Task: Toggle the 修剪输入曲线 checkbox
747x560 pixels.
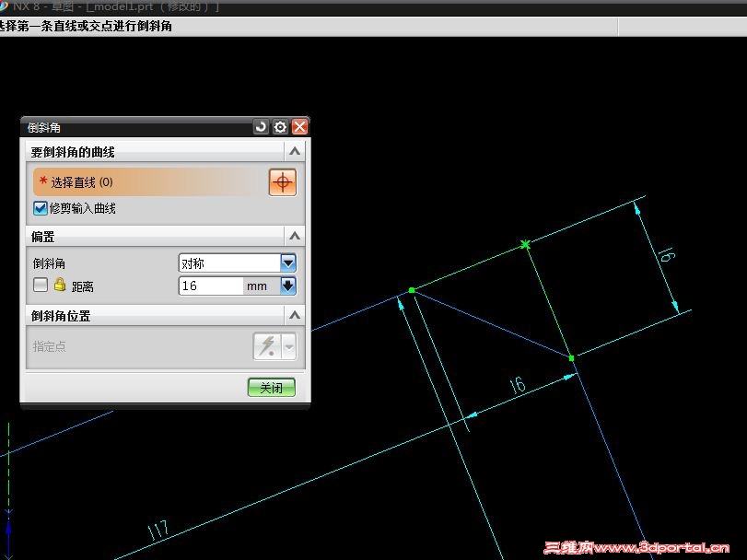Action: [x=40, y=208]
